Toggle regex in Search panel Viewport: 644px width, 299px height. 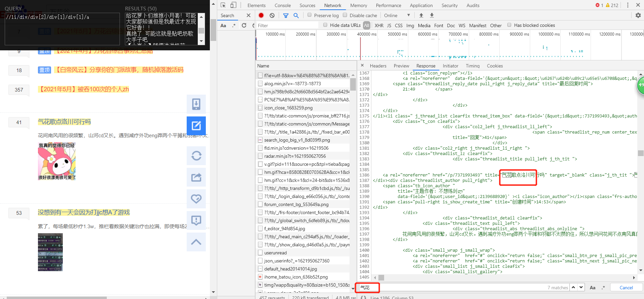pyautogui.click(x=234, y=26)
